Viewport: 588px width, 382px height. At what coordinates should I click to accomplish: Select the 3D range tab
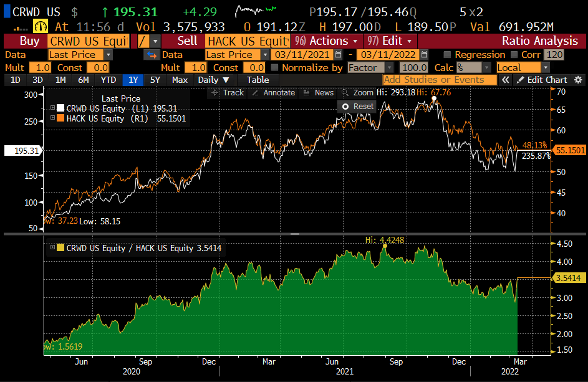(37, 80)
